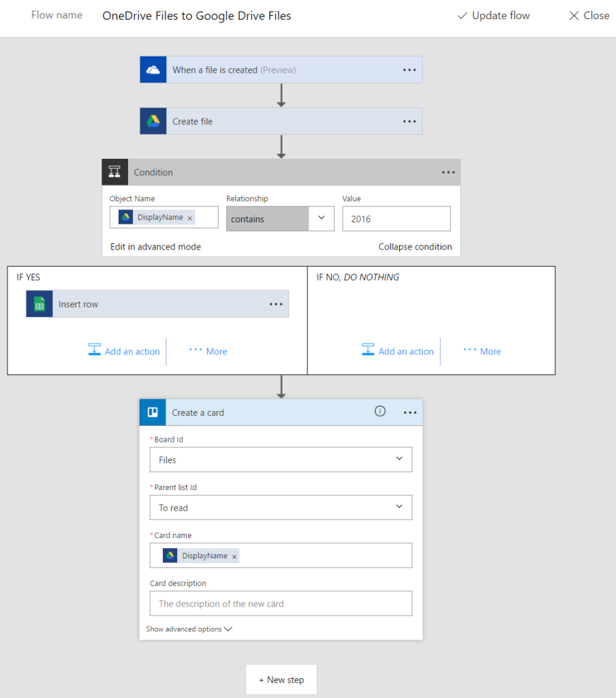
Task: Click the Trello icon on Create a card
Action: point(153,412)
